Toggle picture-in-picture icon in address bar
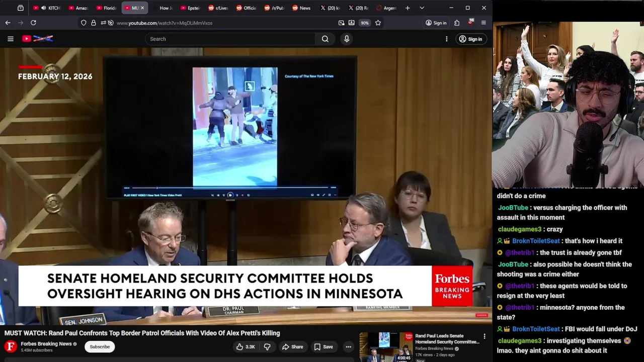The width and height of the screenshot is (644, 362). pos(342,23)
